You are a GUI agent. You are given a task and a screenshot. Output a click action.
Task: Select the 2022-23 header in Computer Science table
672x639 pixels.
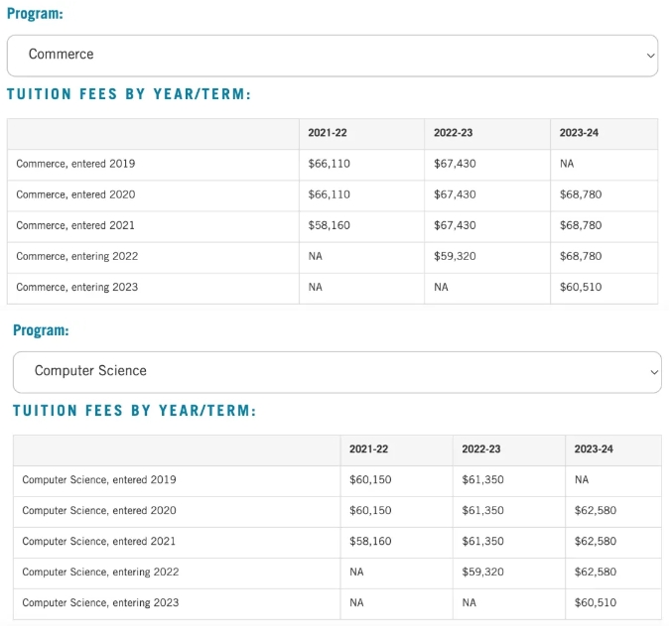point(481,449)
